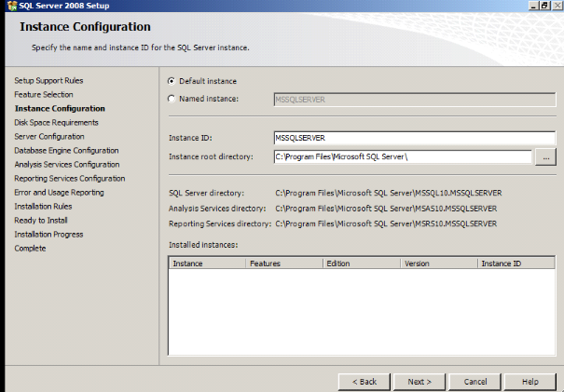Image resolution: width=564 pixels, height=392 pixels.
Task: Click the Named instance text field
Action: [x=414, y=98]
